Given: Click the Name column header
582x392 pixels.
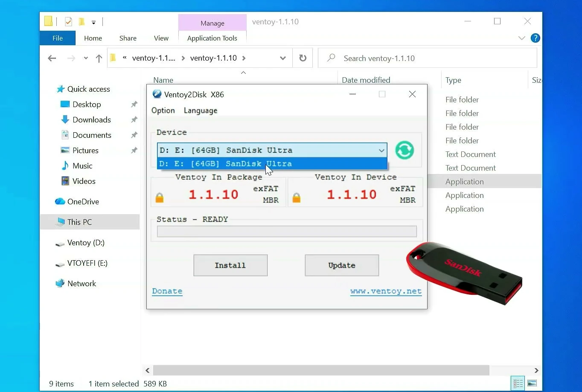Looking at the screenshot, I should click(163, 80).
